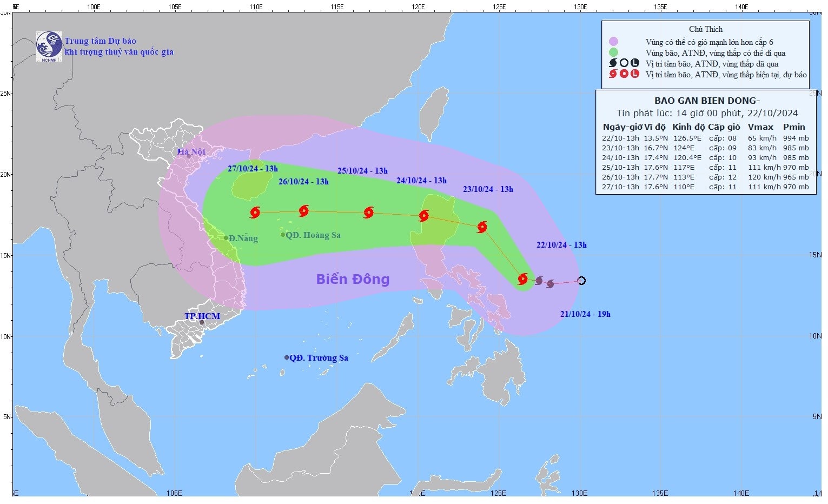Screen dimensions: 828x504
Task: Click the '22/10-13h' table row date
Action: coord(621,138)
